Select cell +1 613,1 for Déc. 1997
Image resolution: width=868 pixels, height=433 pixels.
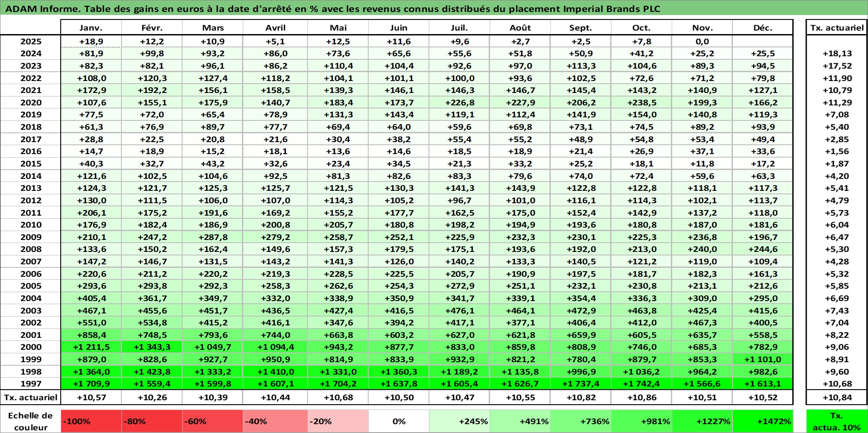[x=763, y=384]
